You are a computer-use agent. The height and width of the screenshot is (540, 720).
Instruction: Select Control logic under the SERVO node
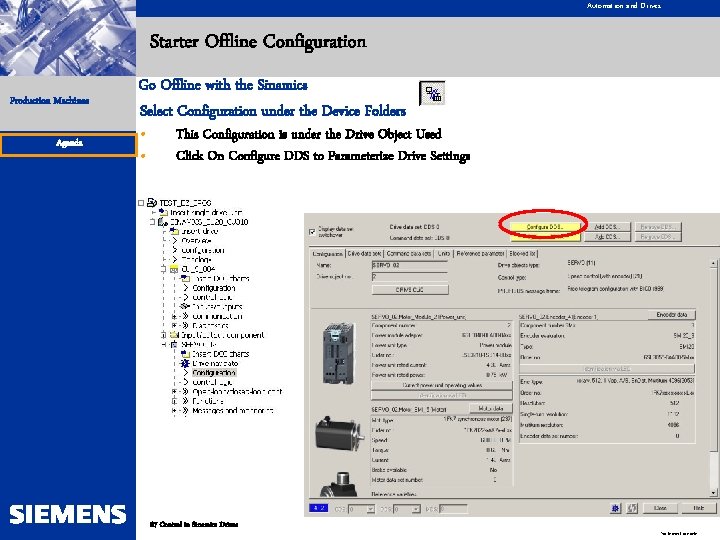coord(212,382)
